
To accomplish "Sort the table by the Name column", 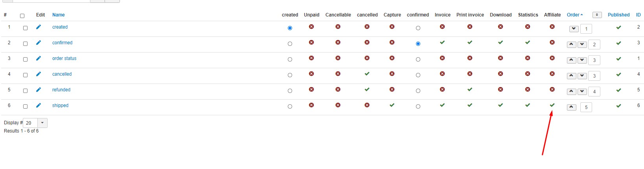I will [59, 15].
